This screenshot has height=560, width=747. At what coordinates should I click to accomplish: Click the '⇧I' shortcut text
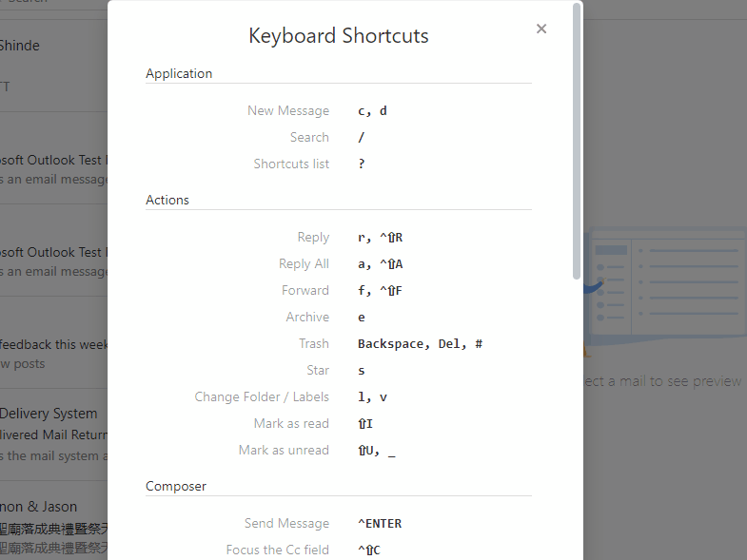click(x=365, y=423)
